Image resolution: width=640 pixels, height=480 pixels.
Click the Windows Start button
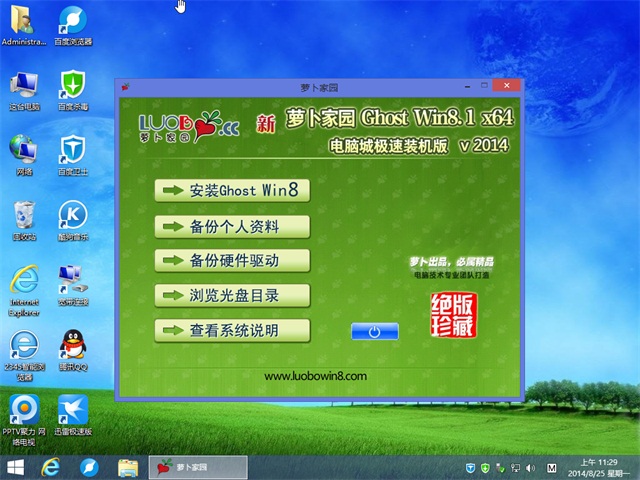click(x=16, y=467)
